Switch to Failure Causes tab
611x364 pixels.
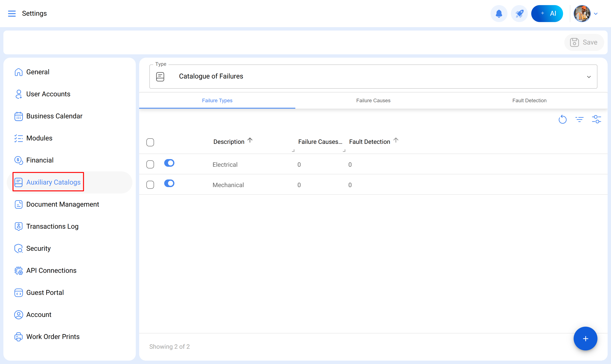point(373,101)
